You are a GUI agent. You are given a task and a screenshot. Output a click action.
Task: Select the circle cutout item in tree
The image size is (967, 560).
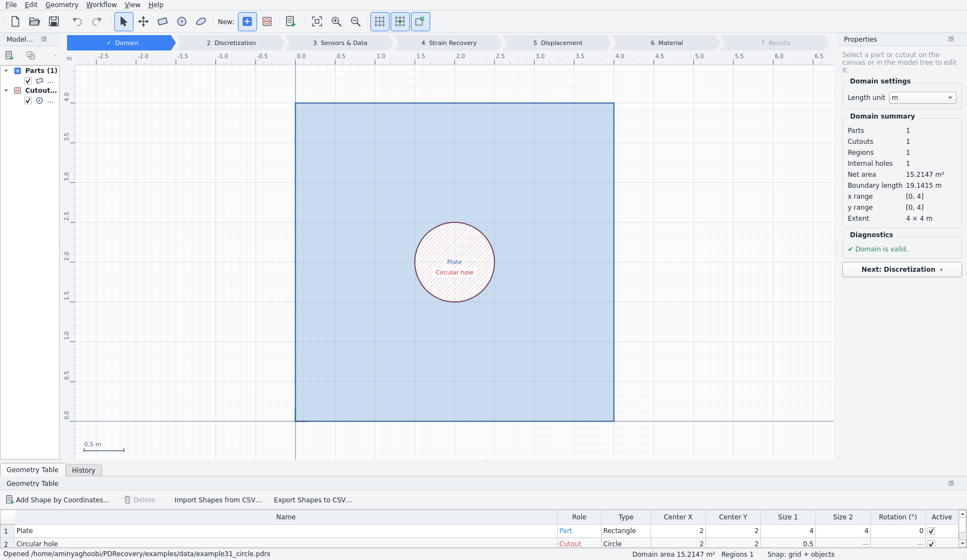click(x=45, y=100)
